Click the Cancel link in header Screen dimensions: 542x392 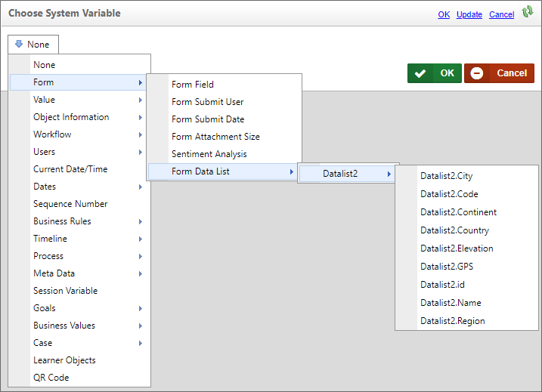[x=501, y=14]
